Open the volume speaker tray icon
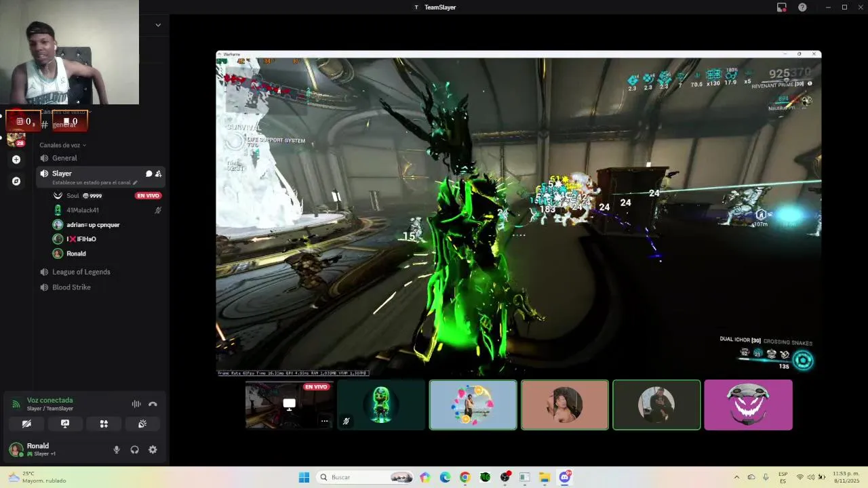Screen dimensions: 868x488 tap(811, 477)
